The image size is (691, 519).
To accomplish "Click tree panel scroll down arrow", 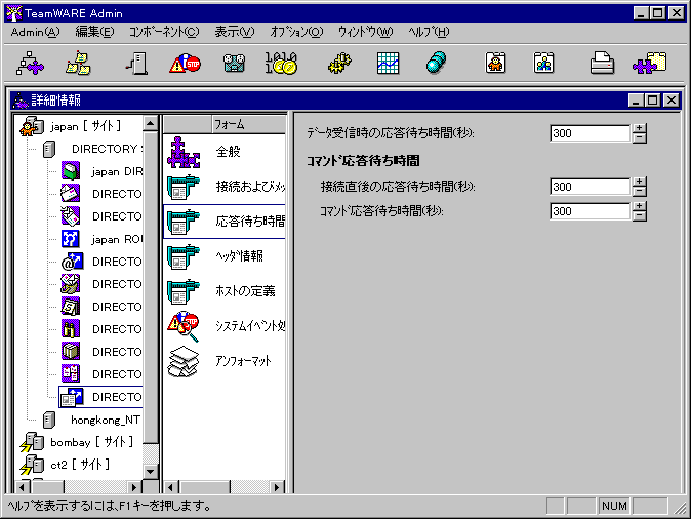I will (150, 471).
